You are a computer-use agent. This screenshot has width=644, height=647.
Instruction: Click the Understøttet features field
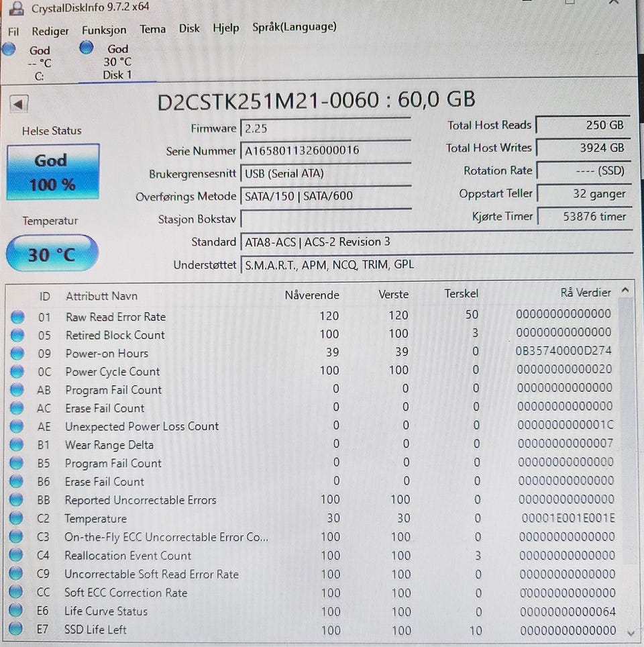click(x=437, y=264)
